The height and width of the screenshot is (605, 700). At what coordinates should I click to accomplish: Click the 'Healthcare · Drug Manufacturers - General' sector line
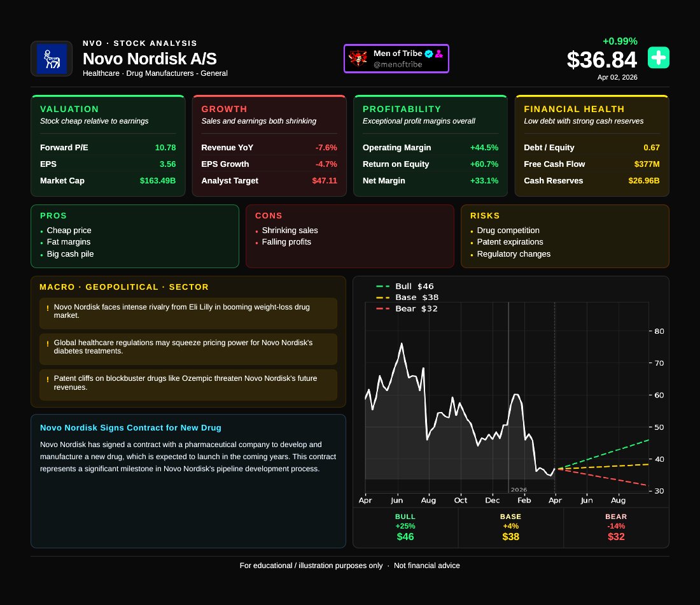155,73
